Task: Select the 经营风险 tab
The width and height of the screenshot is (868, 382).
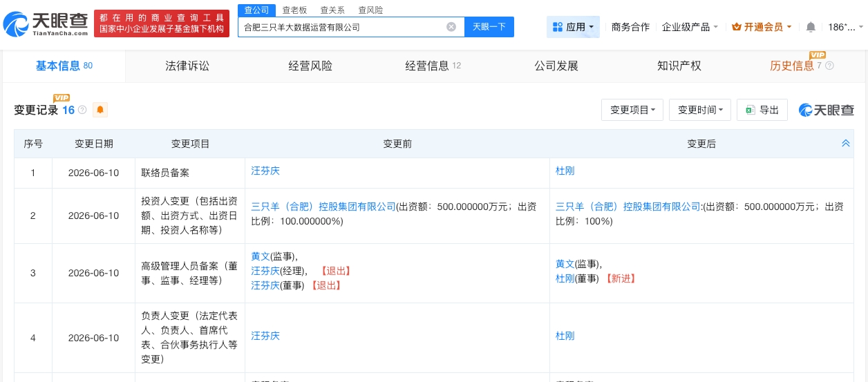Action: tap(310, 66)
